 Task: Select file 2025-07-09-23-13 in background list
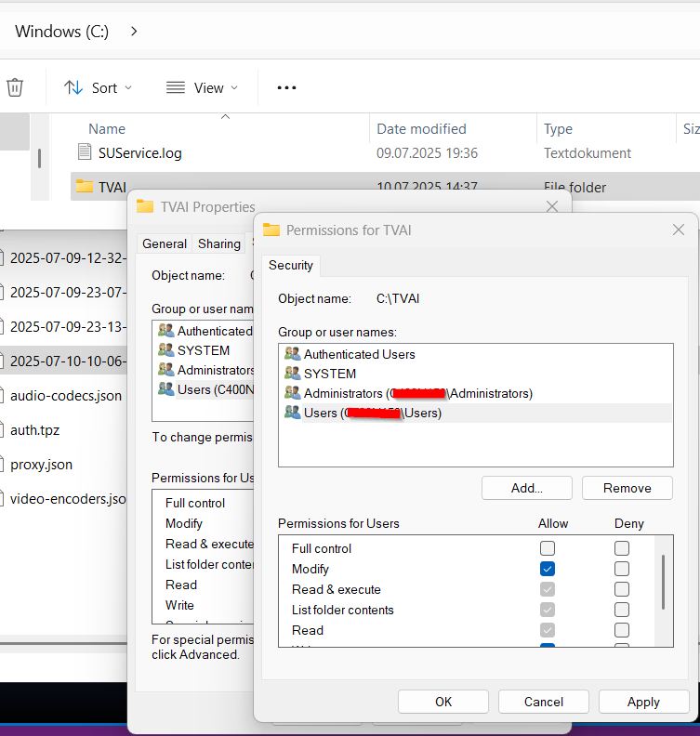(x=63, y=327)
